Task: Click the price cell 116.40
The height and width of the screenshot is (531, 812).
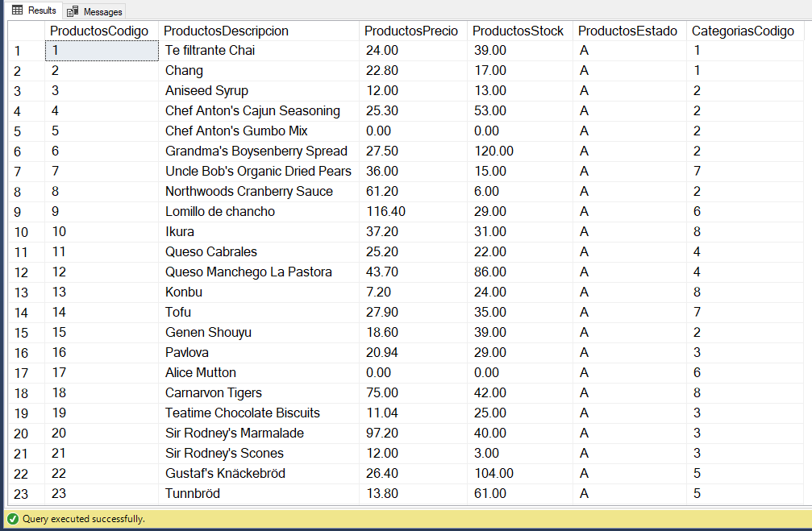Action: click(x=413, y=212)
